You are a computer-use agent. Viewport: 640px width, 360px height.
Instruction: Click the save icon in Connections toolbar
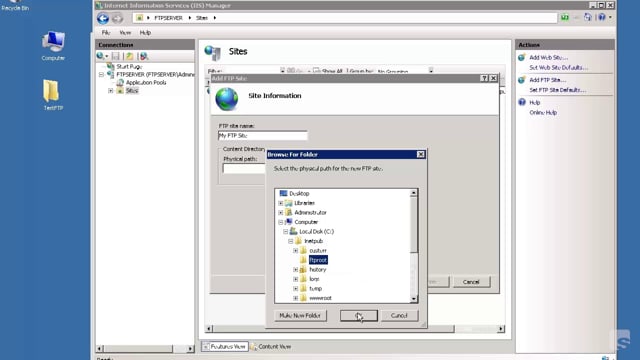[x=116, y=56]
